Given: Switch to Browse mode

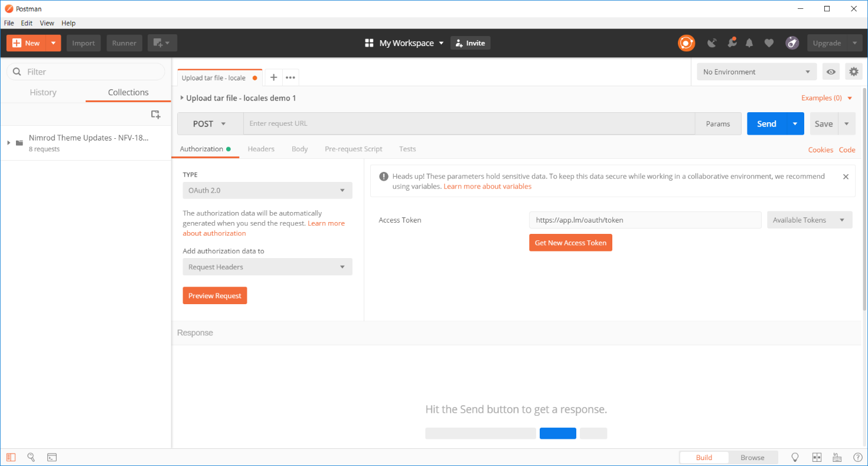Looking at the screenshot, I should [752, 457].
